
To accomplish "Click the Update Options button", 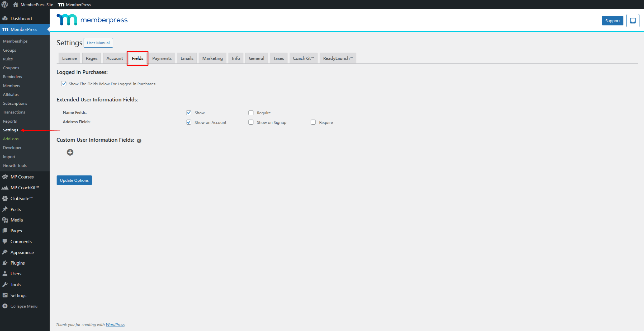I will pyautogui.click(x=74, y=180).
